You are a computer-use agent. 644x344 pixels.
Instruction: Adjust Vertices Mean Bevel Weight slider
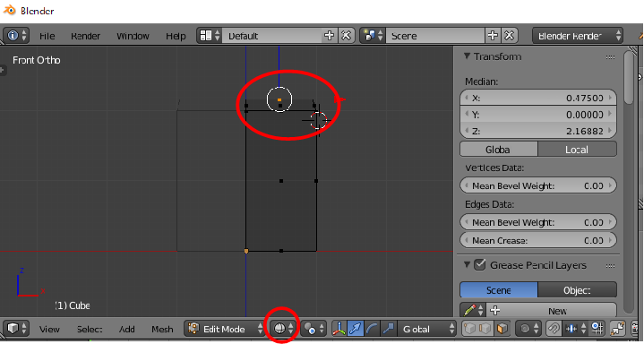tap(538, 185)
